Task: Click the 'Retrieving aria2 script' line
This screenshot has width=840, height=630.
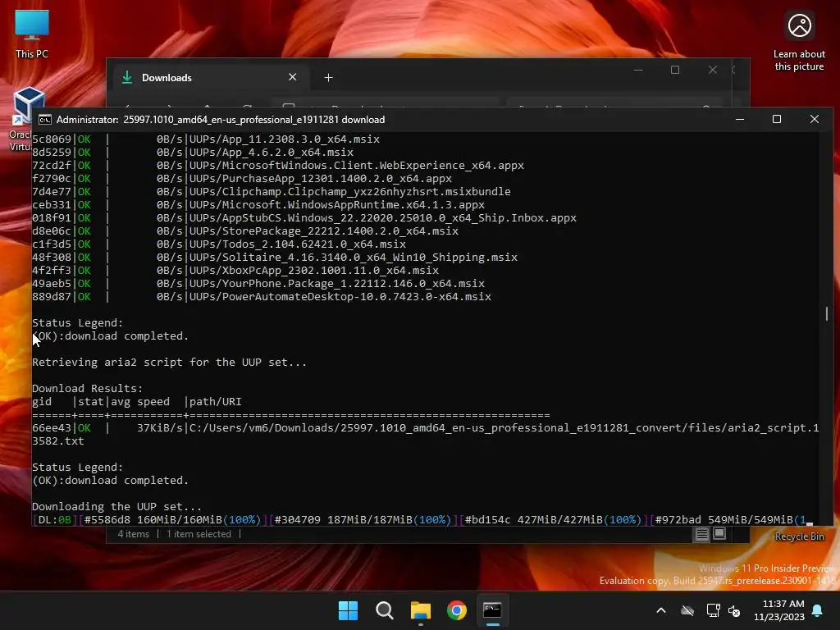Action: 169,363
